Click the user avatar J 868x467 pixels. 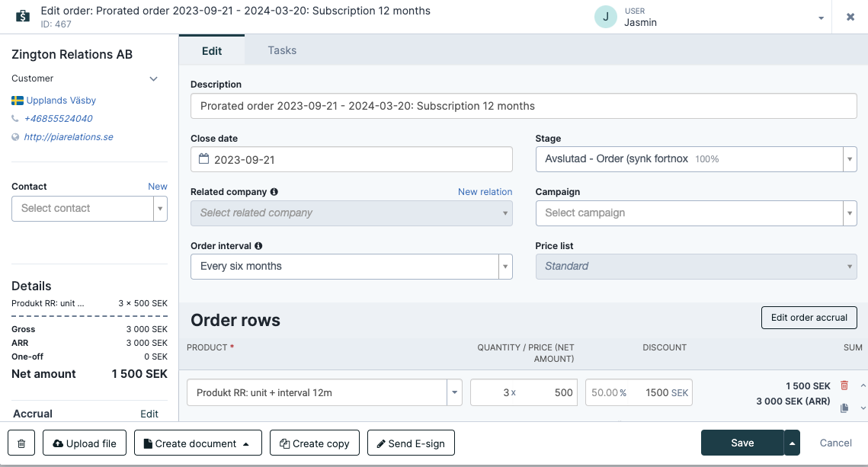click(x=606, y=17)
